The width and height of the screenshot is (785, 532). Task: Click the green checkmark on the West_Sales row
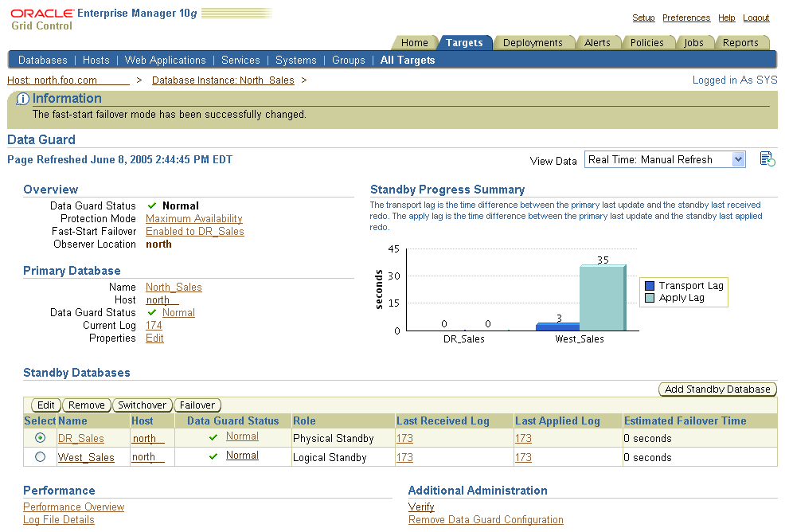[213, 456]
